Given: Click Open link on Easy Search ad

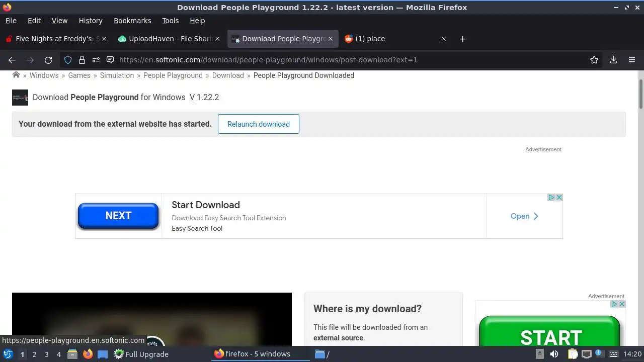Looking at the screenshot, I should (x=524, y=216).
